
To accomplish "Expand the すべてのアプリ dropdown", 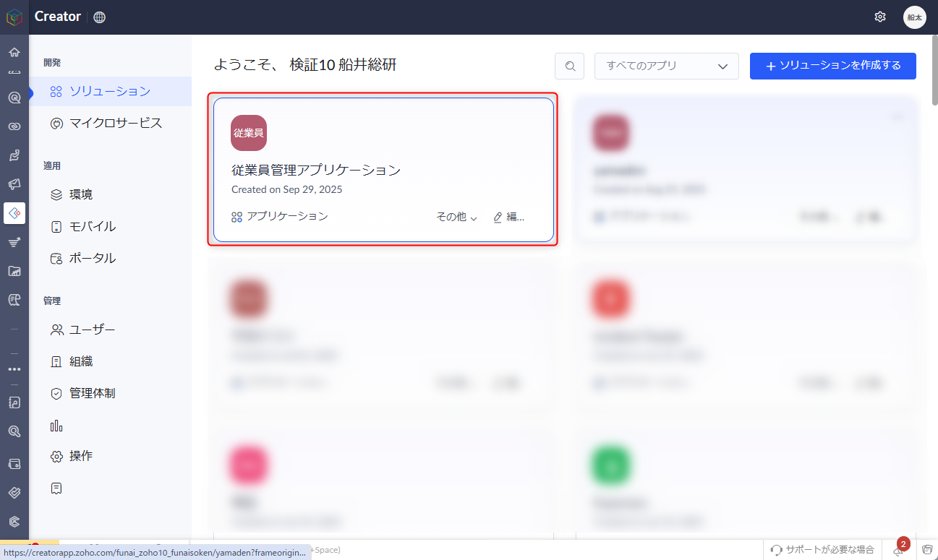I will (666, 66).
